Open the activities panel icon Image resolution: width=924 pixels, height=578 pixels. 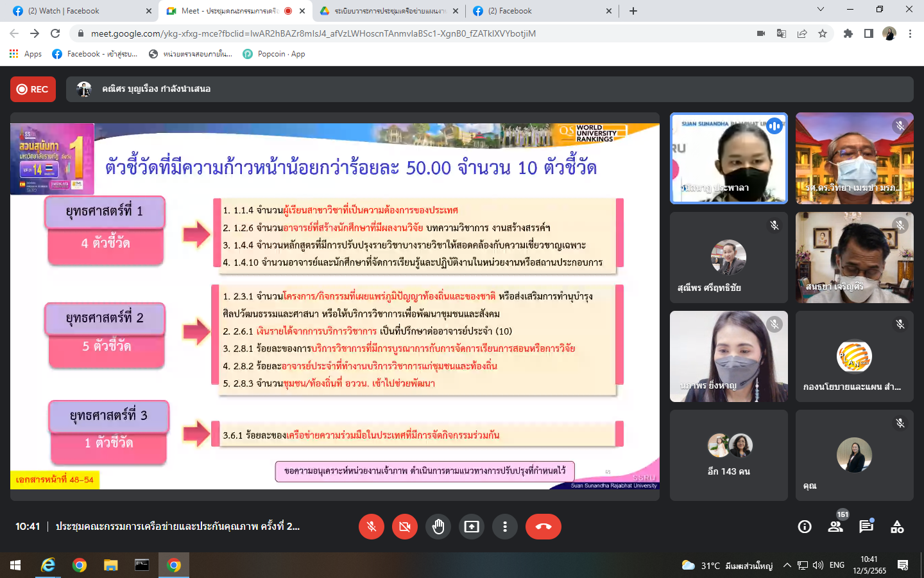click(897, 527)
